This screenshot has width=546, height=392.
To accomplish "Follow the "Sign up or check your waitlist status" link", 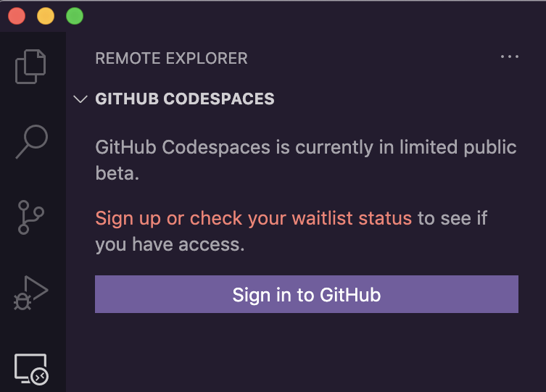I will (253, 218).
